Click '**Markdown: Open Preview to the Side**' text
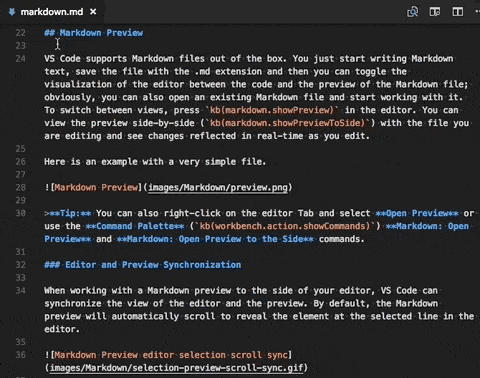 [215, 239]
